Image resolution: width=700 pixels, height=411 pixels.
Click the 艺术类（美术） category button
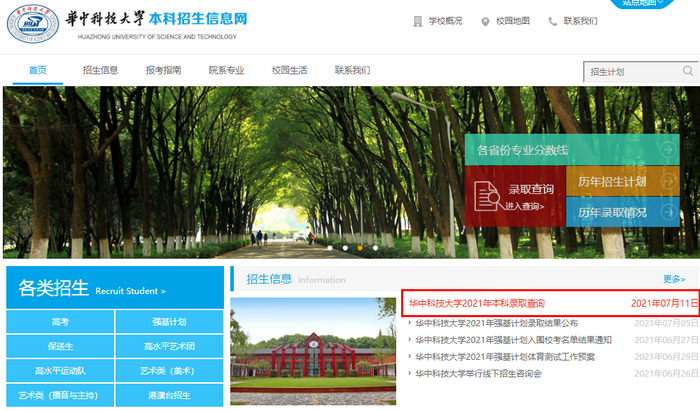click(169, 371)
